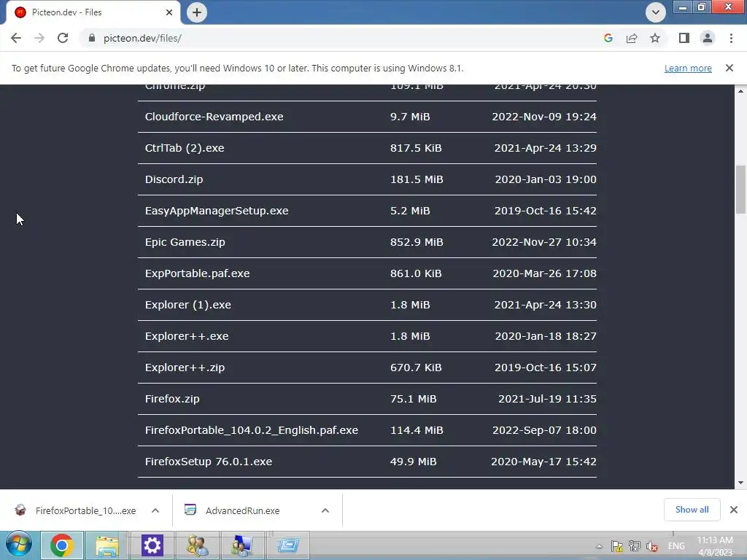747x560 pixels.
Task: Click the scrollbar up arrow
Action: click(x=740, y=91)
